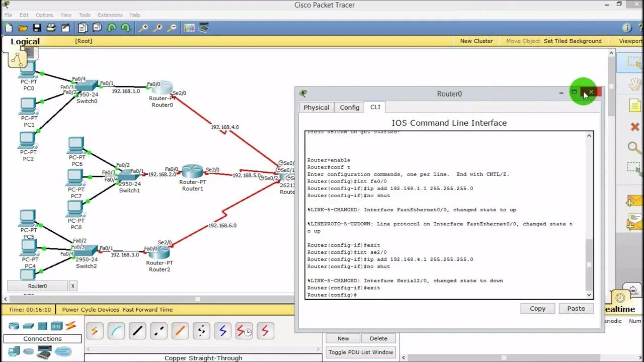Pick the Serial DCE cable with clock

245,331
